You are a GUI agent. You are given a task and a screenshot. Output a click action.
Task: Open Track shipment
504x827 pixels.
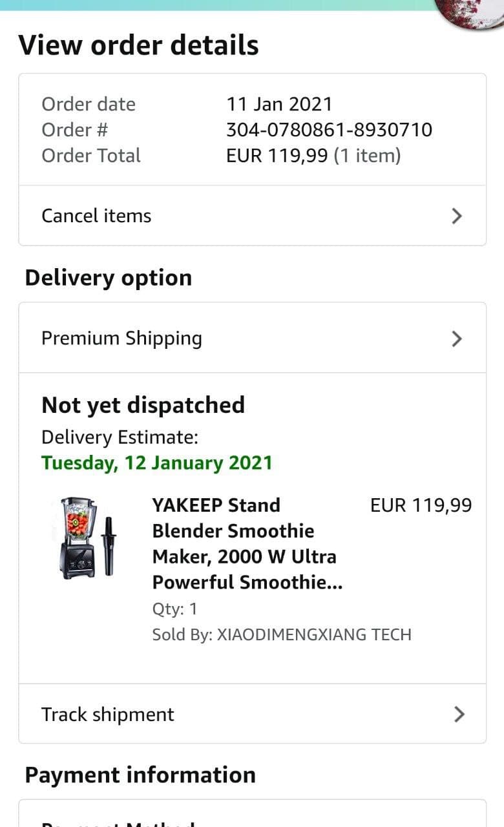coord(108,714)
